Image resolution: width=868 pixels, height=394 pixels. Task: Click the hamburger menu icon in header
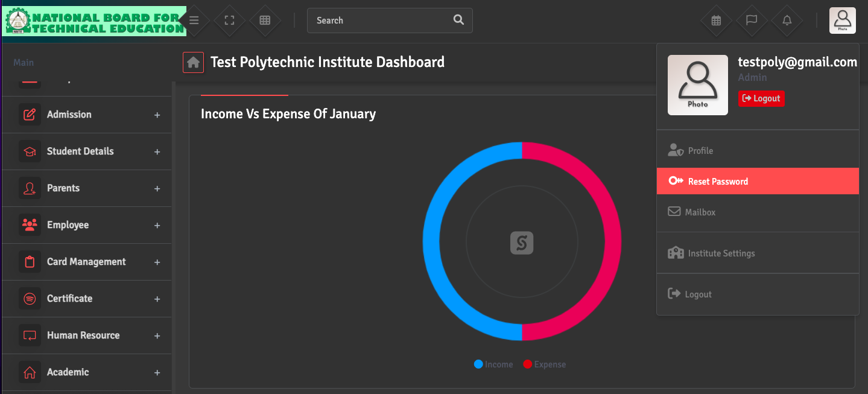click(x=194, y=21)
